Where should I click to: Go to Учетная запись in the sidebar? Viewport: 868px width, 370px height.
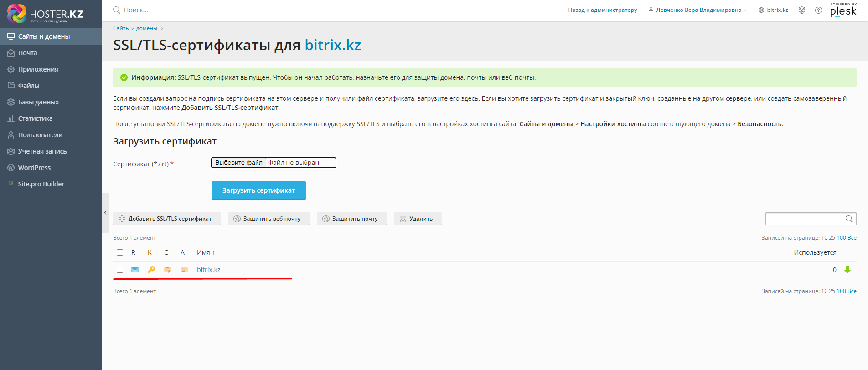point(51,151)
